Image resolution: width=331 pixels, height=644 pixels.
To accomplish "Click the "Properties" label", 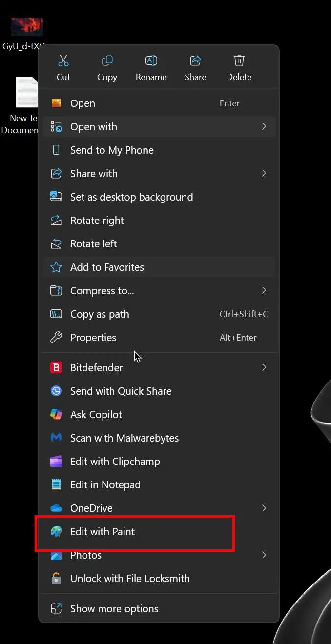I will click(93, 338).
